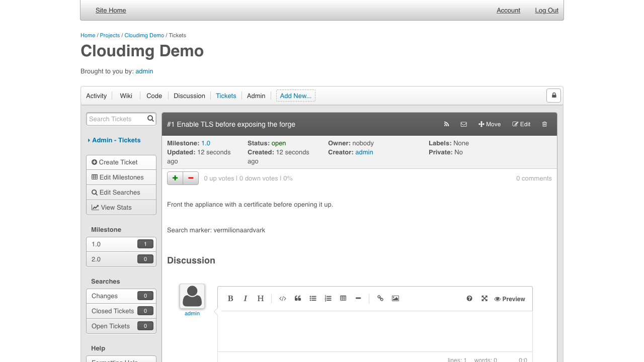This screenshot has width=644, height=362.
Task: Click the Create Ticket button
Action: pos(121,162)
